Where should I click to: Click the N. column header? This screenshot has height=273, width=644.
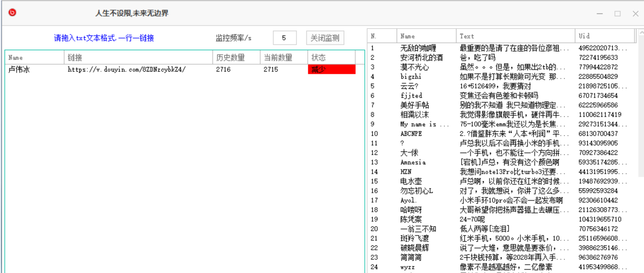[x=382, y=36]
